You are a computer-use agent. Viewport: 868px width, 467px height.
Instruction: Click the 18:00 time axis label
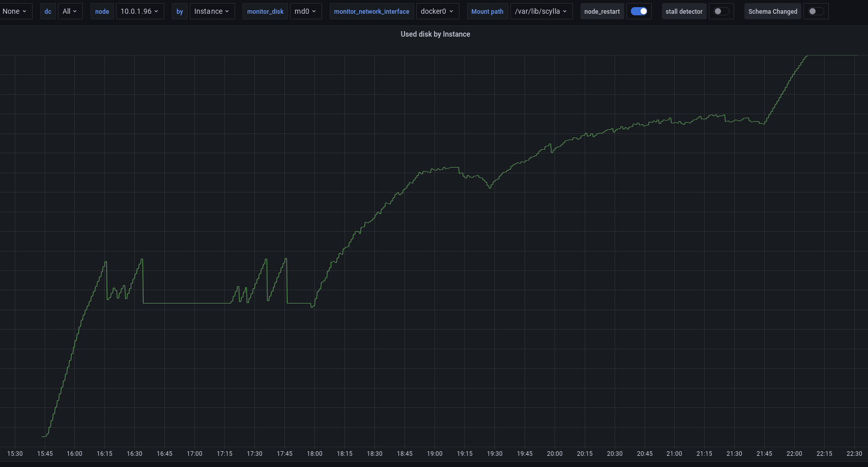(314, 454)
